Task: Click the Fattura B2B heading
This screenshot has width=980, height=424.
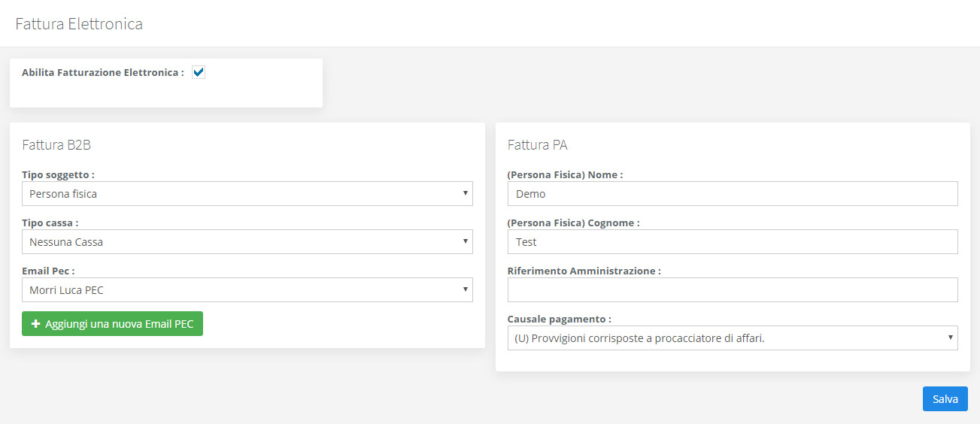Action: pyautogui.click(x=56, y=145)
